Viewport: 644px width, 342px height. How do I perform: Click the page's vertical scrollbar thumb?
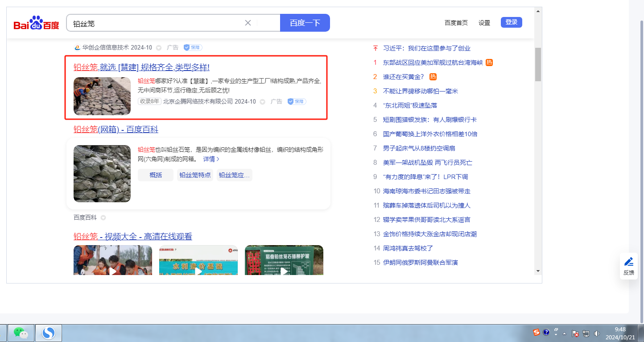point(538,64)
